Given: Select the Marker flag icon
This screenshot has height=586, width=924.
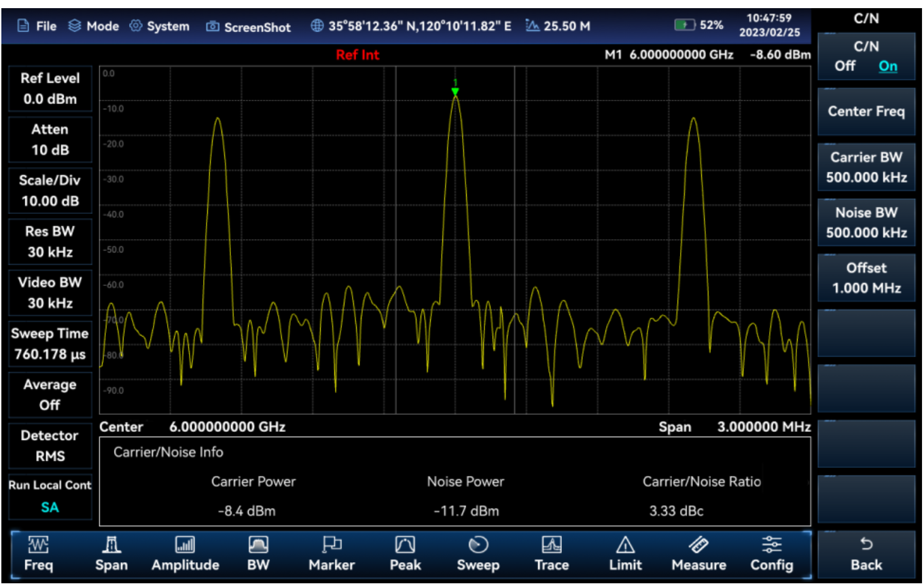Looking at the screenshot, I should [x=332, y=545].
